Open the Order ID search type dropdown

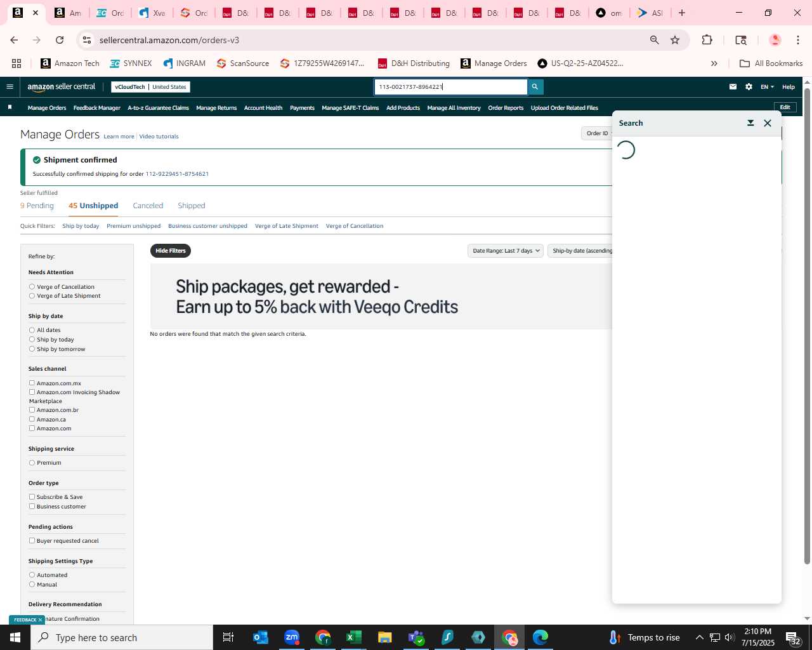click(597, 133)
